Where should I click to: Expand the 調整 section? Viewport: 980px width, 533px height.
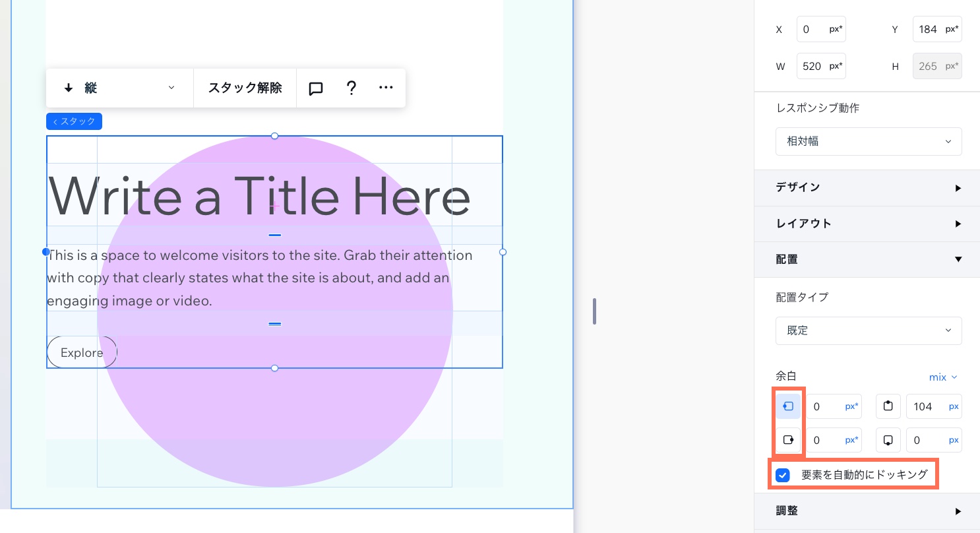click(867, 511)
